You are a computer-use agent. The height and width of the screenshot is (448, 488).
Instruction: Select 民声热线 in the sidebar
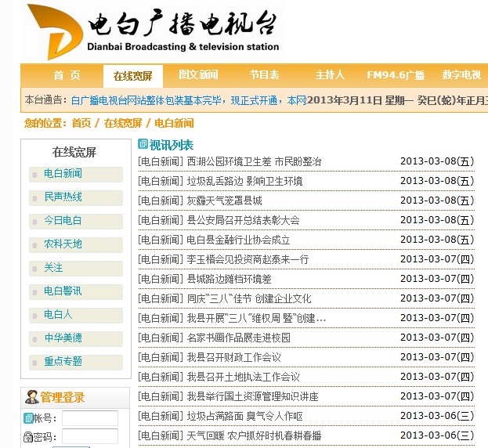point(63,197)
